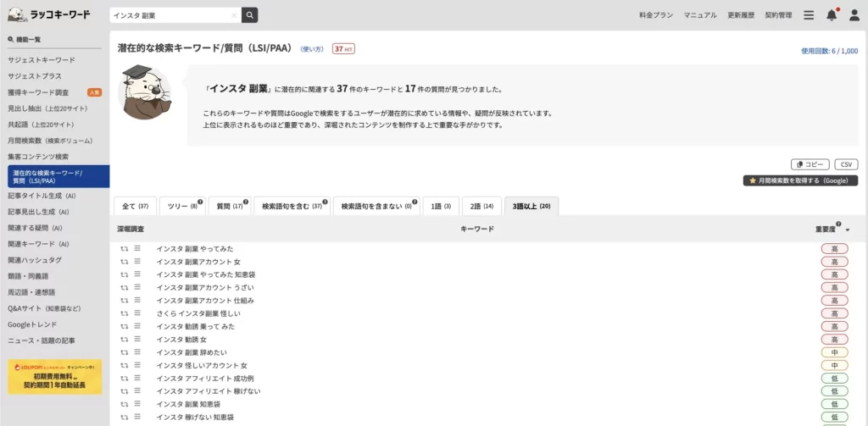Open サジェストキーワード in the sidebar

(x=42, y=60)
